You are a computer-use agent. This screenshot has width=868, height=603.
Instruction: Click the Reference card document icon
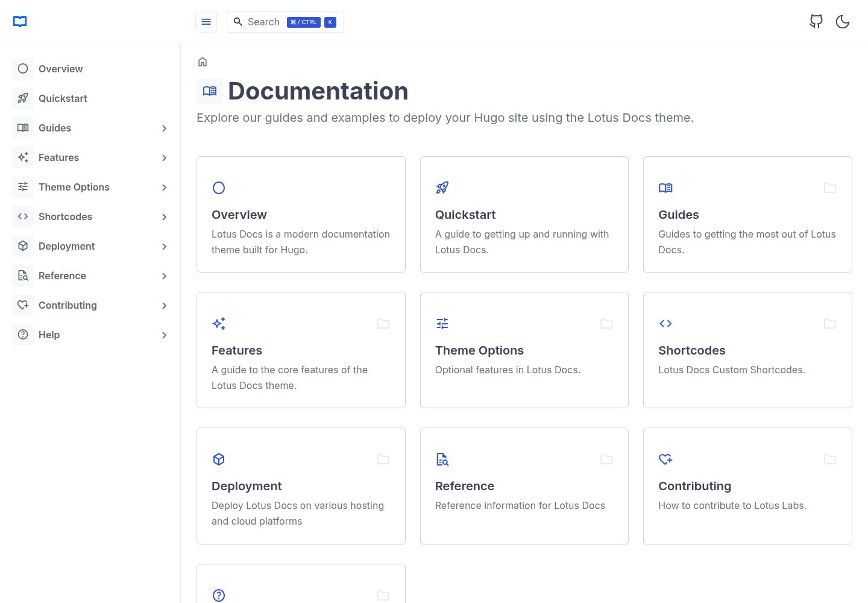(x=442, y=459)
